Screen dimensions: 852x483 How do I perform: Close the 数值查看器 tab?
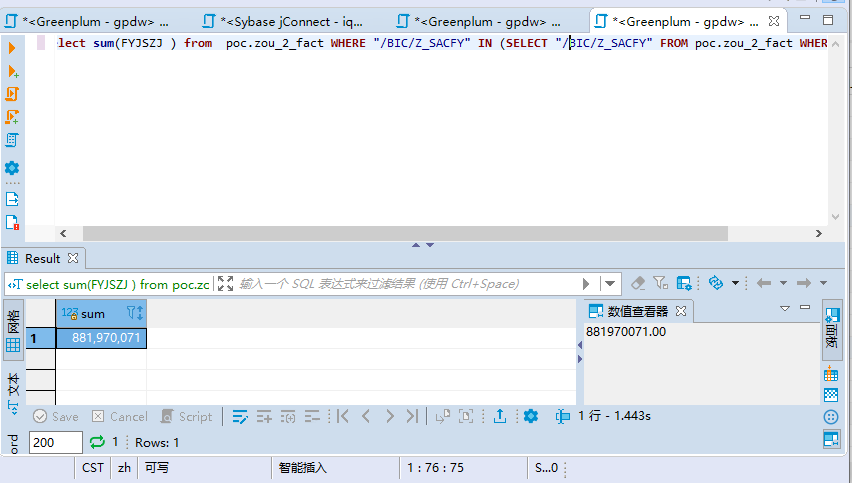(681, 311)
